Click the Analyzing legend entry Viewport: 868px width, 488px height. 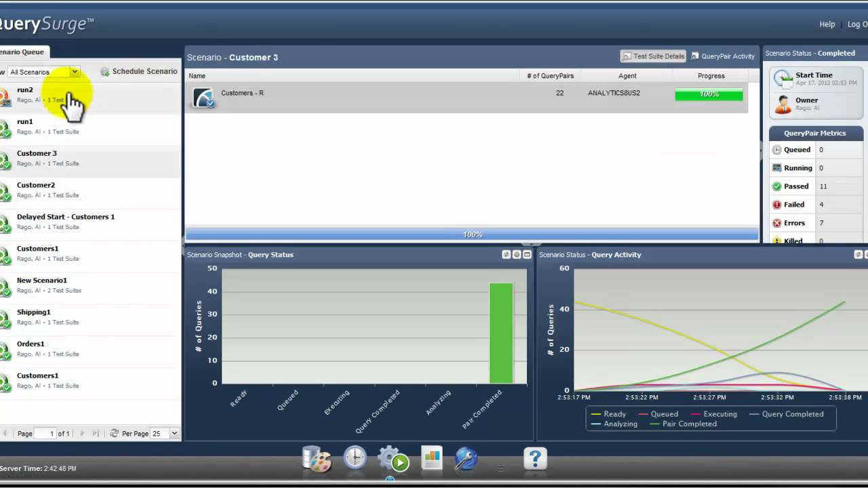(x=614, y=424)
